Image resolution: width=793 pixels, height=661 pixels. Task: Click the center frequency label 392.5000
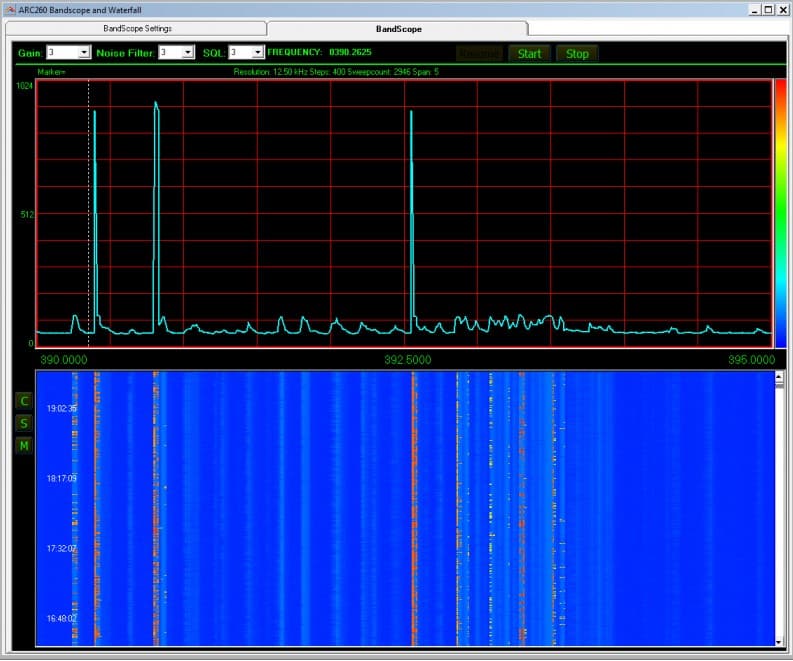[x=408, y=360]
